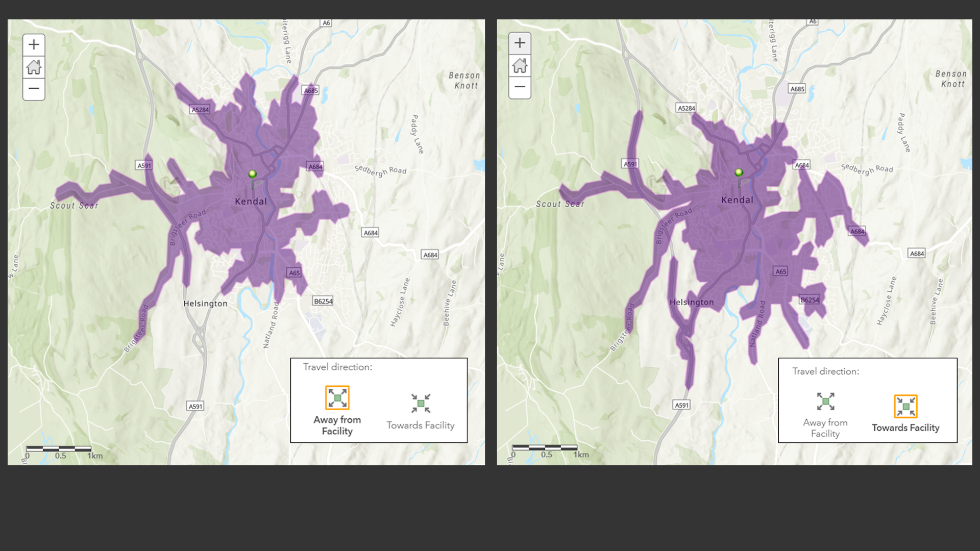Click Brigsteer Road label near Kendal, left map
Screen dimensions: 980x551
187,227
